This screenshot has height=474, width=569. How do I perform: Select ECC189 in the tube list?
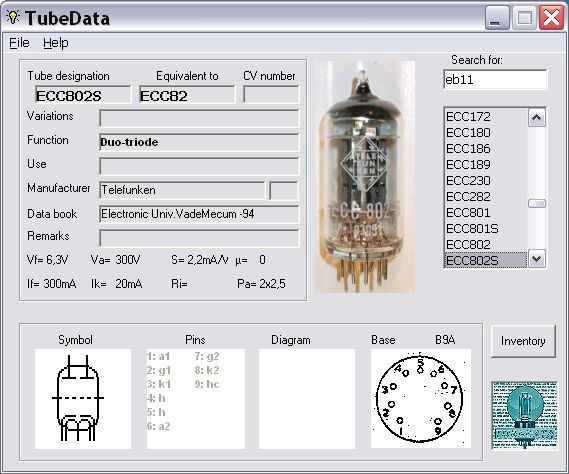coord(486,165)
